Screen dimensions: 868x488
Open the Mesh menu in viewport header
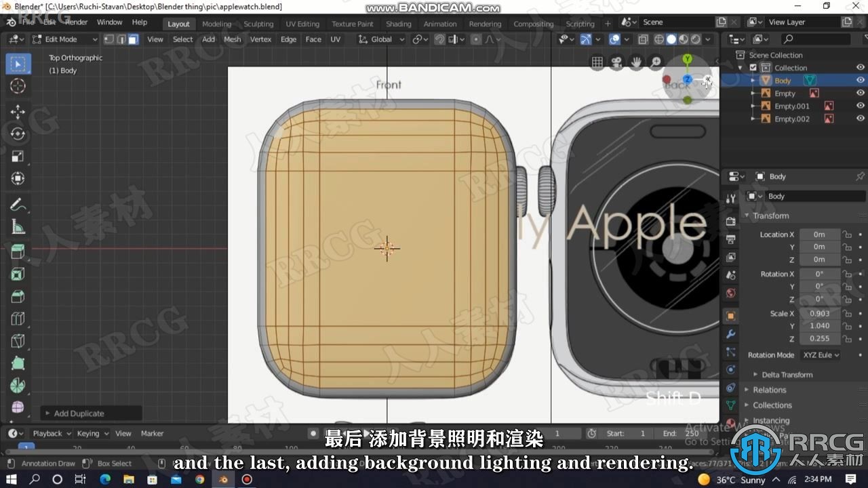232,39
